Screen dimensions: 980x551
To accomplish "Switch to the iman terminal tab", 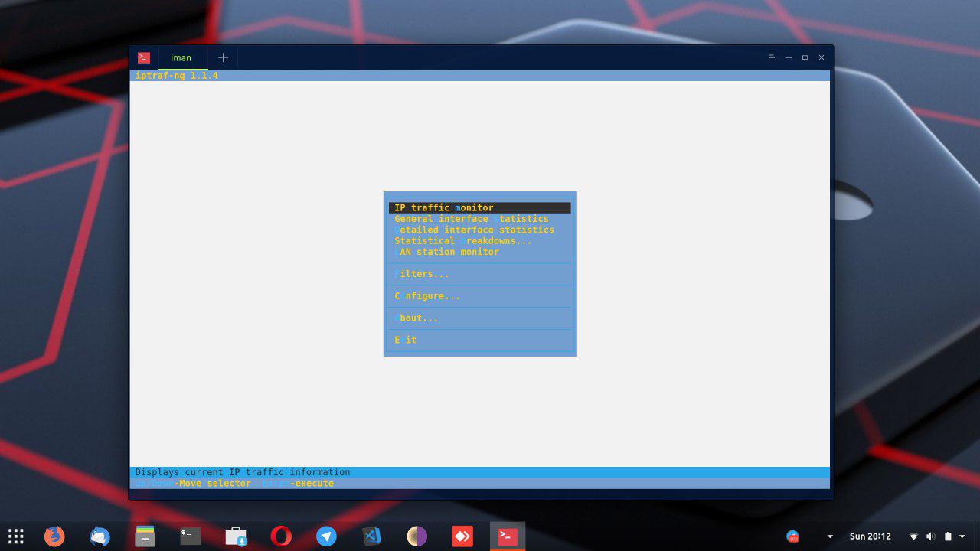I will [181, 57].
